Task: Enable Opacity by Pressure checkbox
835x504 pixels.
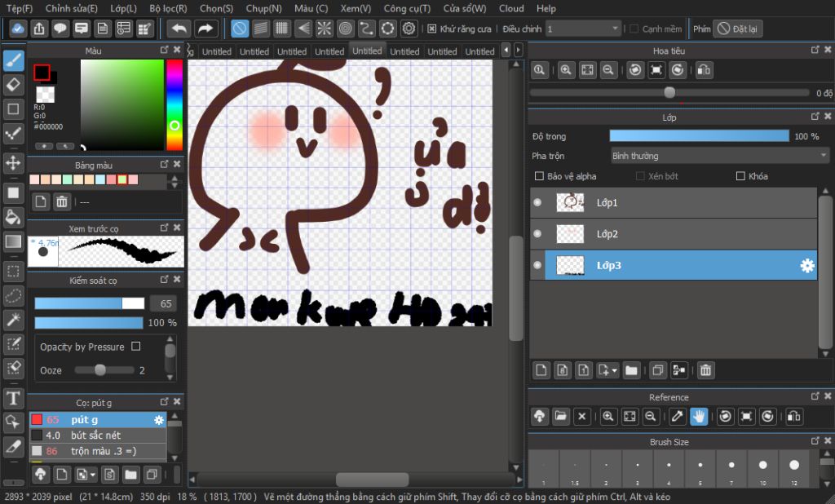Action: tap(136, 347)
